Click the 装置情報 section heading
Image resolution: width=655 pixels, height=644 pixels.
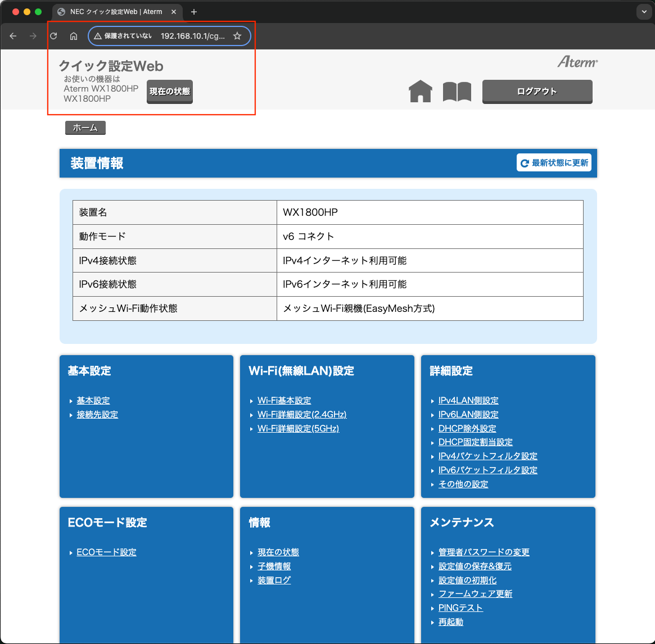point(97,164)
